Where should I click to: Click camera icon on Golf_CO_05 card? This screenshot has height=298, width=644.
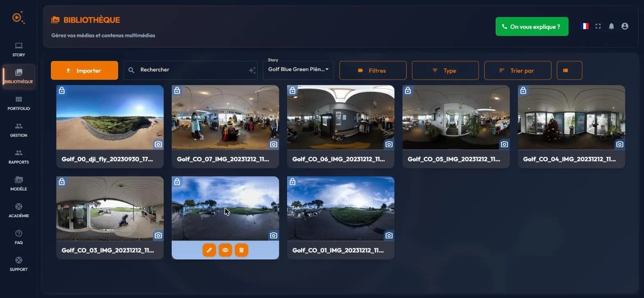pos(504,144)
